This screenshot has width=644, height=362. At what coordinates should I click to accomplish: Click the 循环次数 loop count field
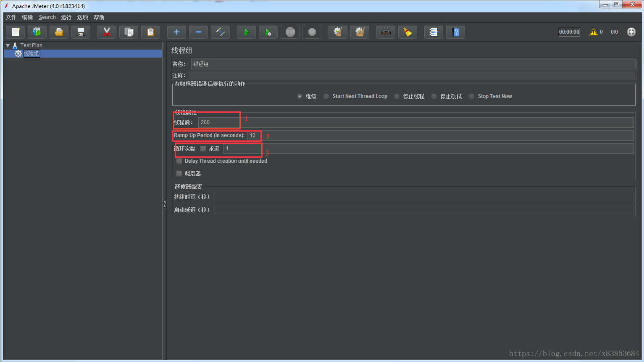pos(428,148)
